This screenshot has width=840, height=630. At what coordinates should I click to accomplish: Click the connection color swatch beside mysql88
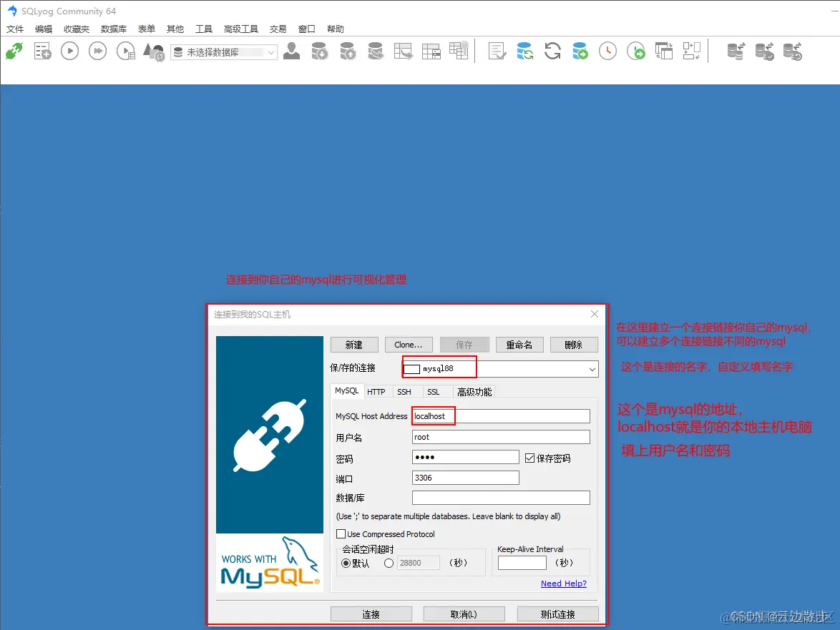(x=411, y=369)
